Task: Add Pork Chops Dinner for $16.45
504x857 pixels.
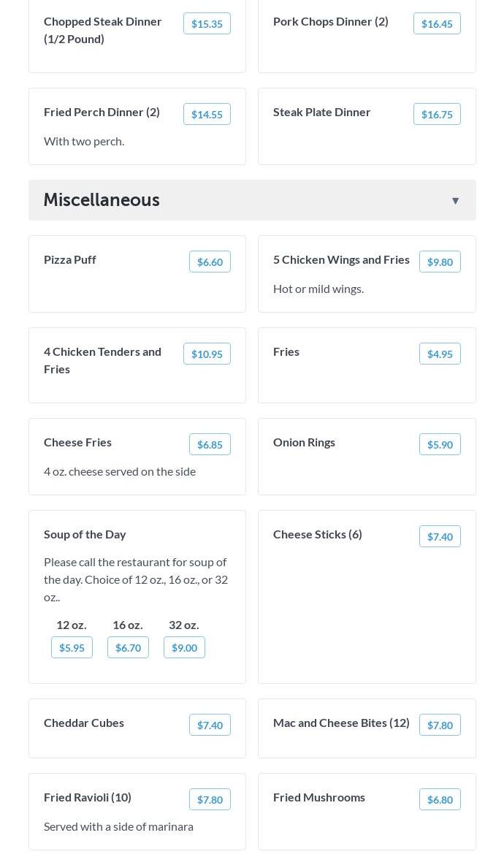Action: coord(437,23)
